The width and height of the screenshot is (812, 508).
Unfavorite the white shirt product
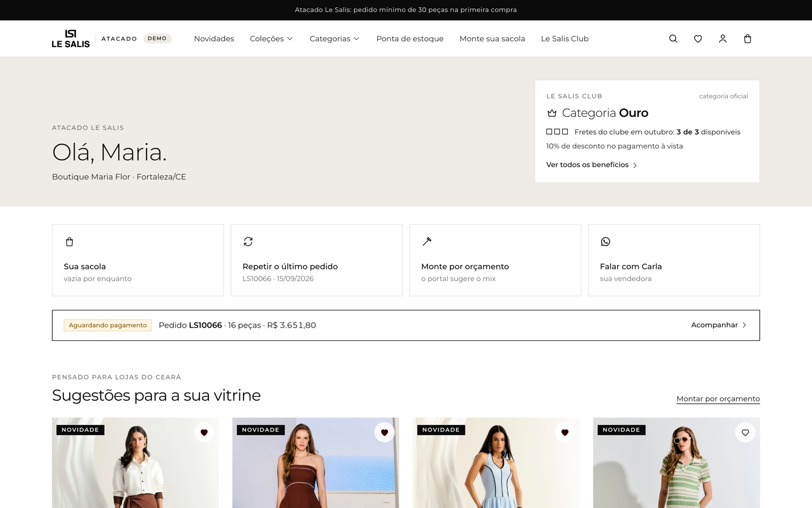pyautogui.click(x=204, y=432)
